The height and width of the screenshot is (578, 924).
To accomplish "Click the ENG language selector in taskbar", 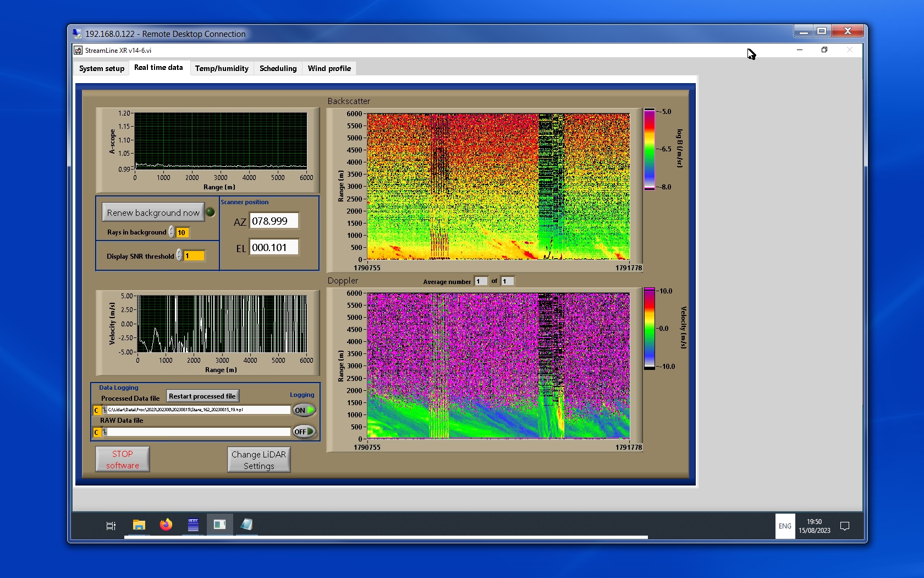I will [785, 526].
